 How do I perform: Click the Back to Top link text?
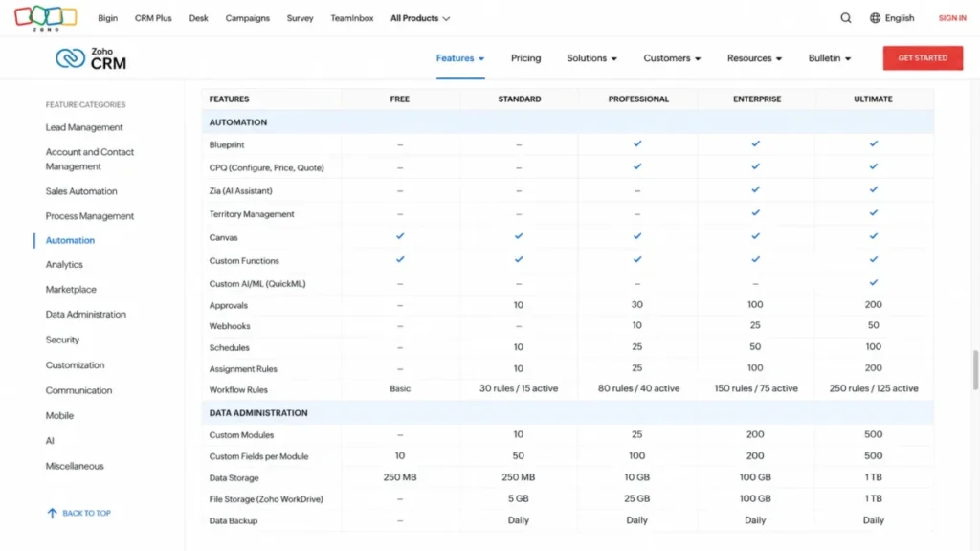[86, 513]
